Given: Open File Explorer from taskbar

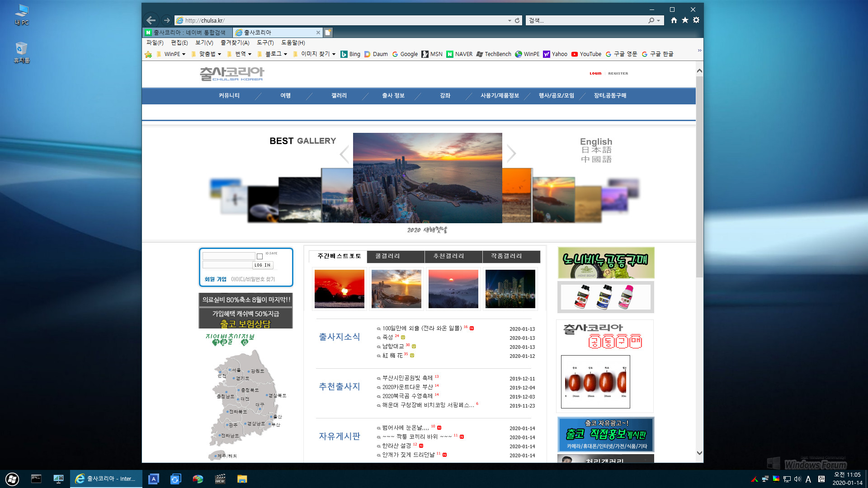Looking at the screenshot, I should (242, 479).
